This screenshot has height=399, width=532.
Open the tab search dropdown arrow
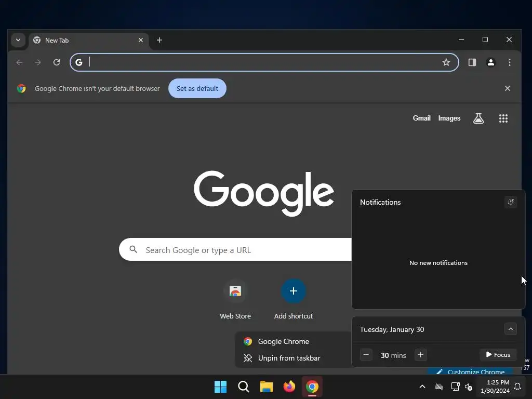pyautogui.click(x=18, y=40)
